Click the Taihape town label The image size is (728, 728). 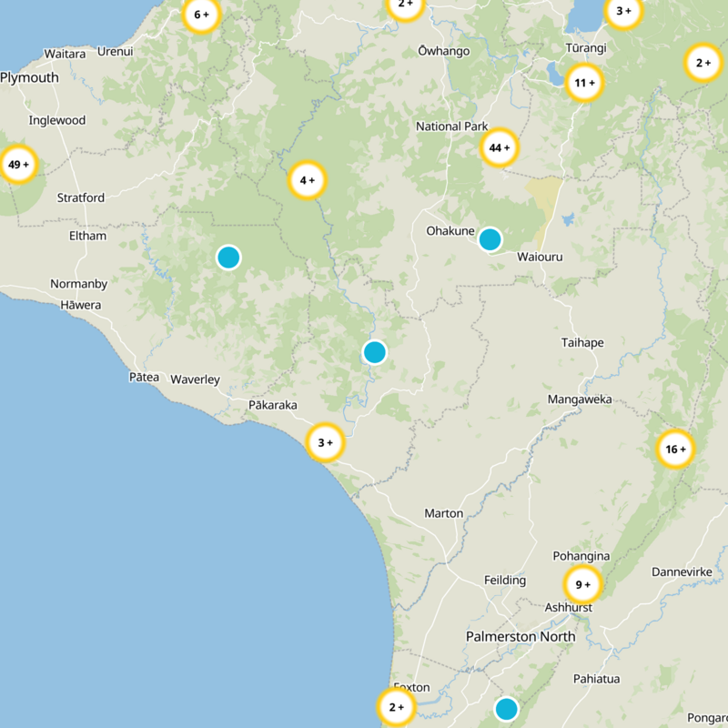click(x=582, y=343)
